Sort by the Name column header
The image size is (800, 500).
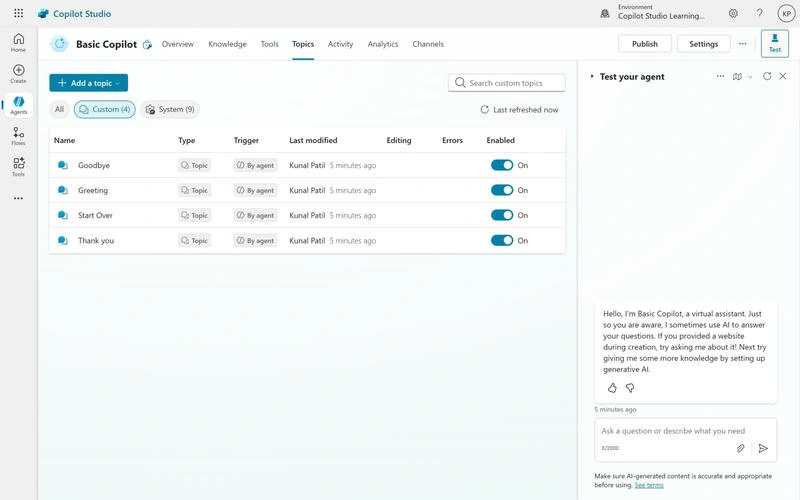pos(64,140)
